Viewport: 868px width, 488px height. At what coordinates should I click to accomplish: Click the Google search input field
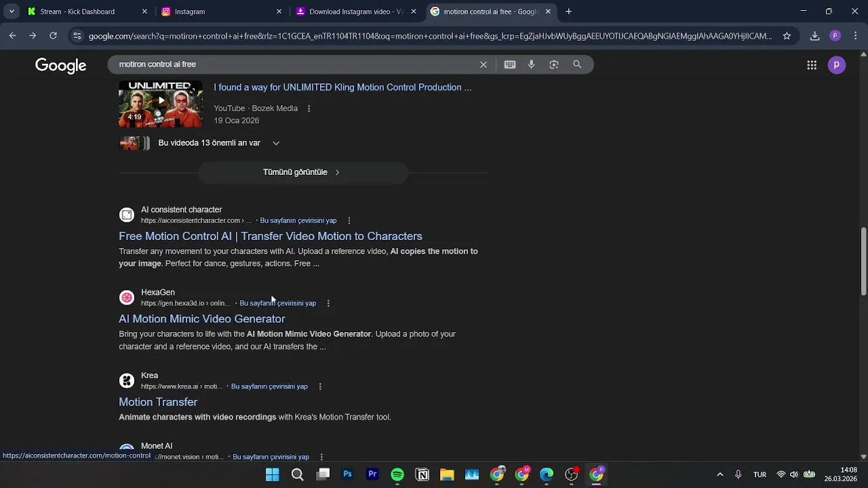click(x=295, y=64)
